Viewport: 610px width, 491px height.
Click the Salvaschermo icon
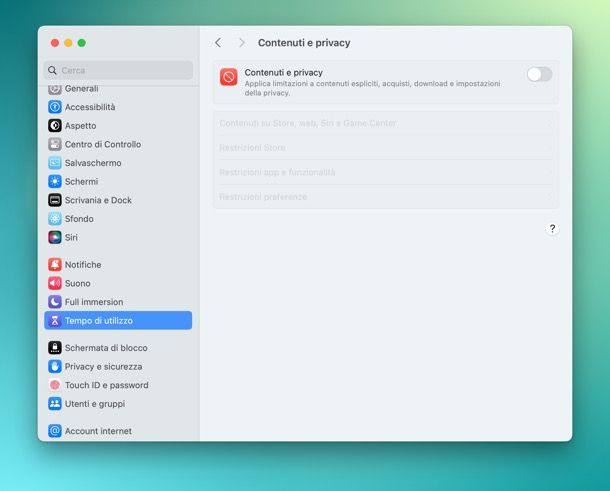[55, 163]
